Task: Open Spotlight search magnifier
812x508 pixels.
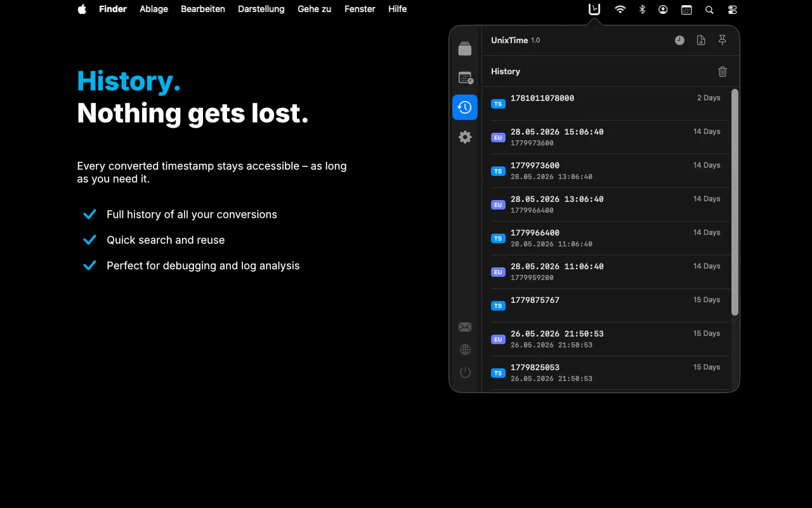Action: [x=709, y=10]
